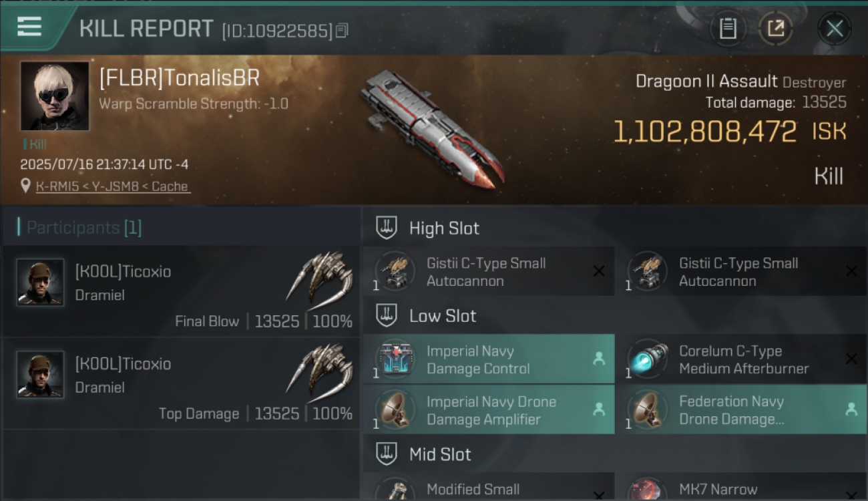Screen dimensions: 868x501
Task: Open the K-RMI5 location link
Action: coord(113,186)
